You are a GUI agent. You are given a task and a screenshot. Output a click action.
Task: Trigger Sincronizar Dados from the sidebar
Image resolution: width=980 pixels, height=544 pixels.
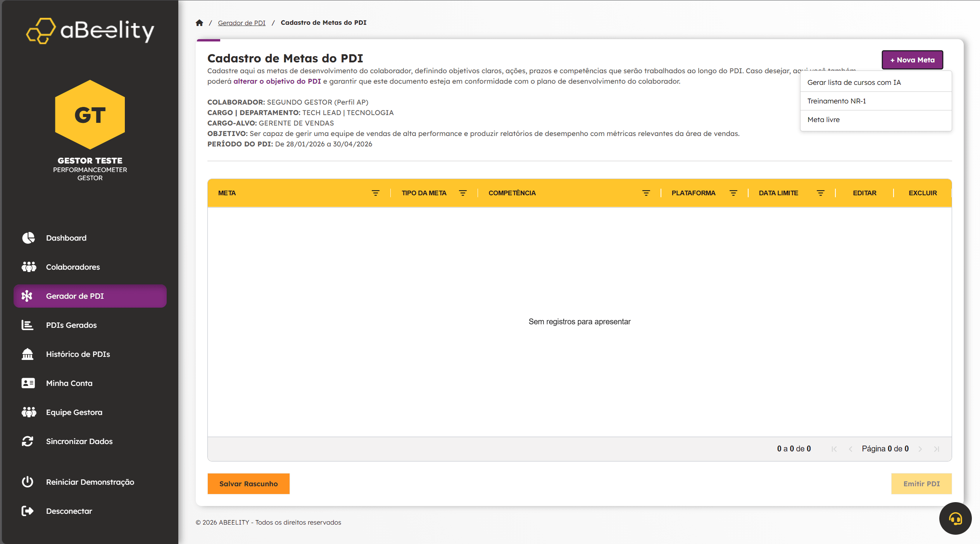pyautogui.click(x=79, y=441)
